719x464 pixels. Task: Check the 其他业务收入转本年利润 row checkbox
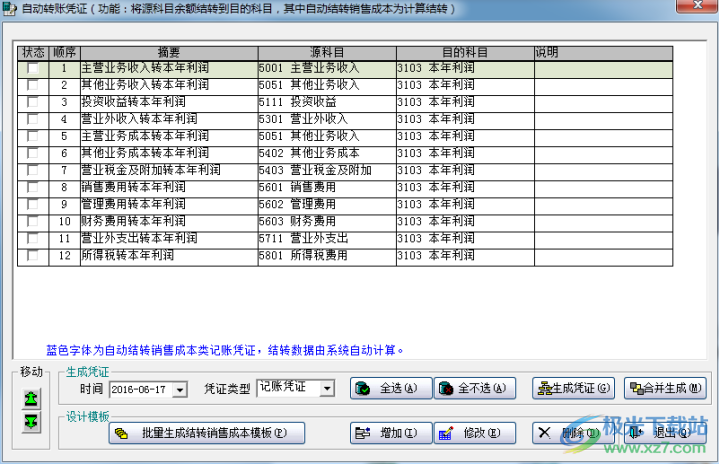pos(33,85)
